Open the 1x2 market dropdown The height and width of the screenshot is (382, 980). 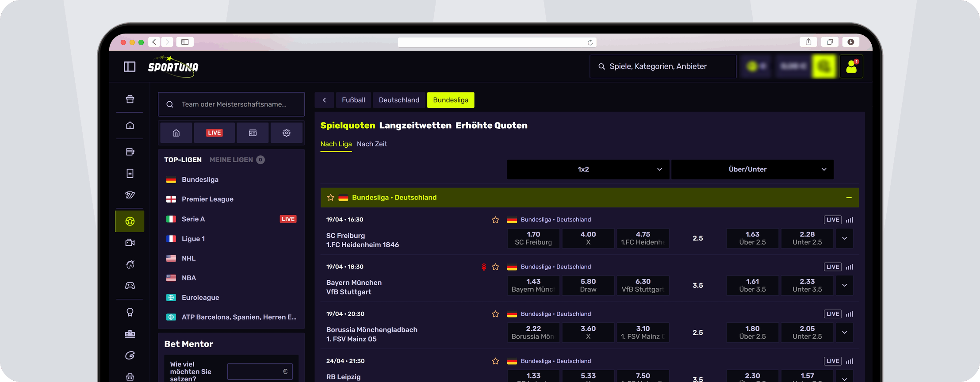coord(588,169)
